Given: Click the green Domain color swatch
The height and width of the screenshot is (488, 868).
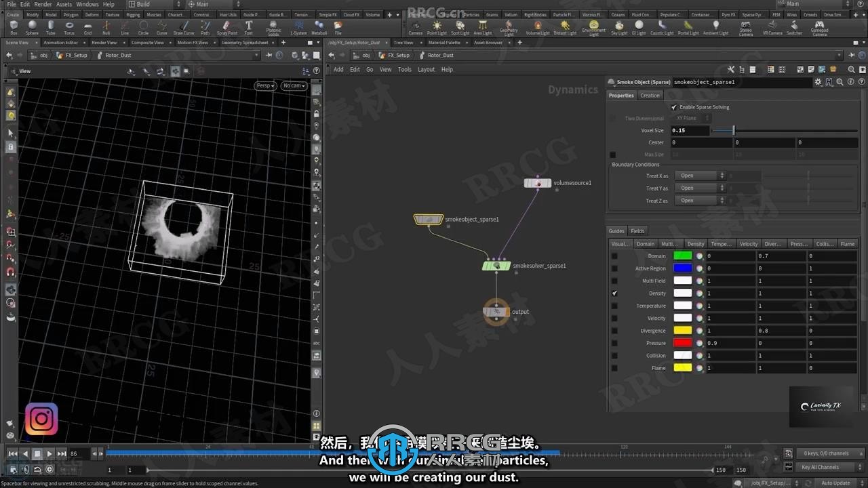Looking at the screenshot, I should click(x=682, y=256).
